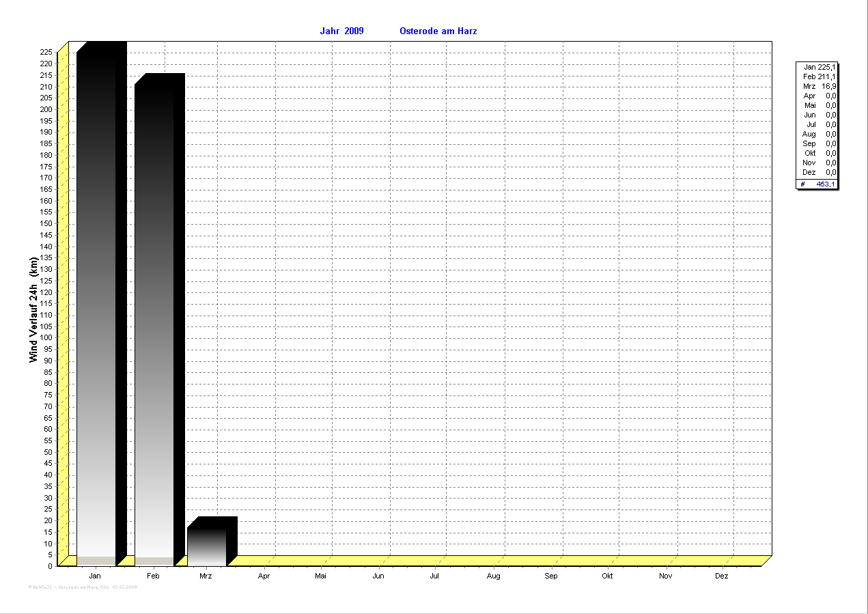Select the 'Jun' x-axis month label

(378, 576)
